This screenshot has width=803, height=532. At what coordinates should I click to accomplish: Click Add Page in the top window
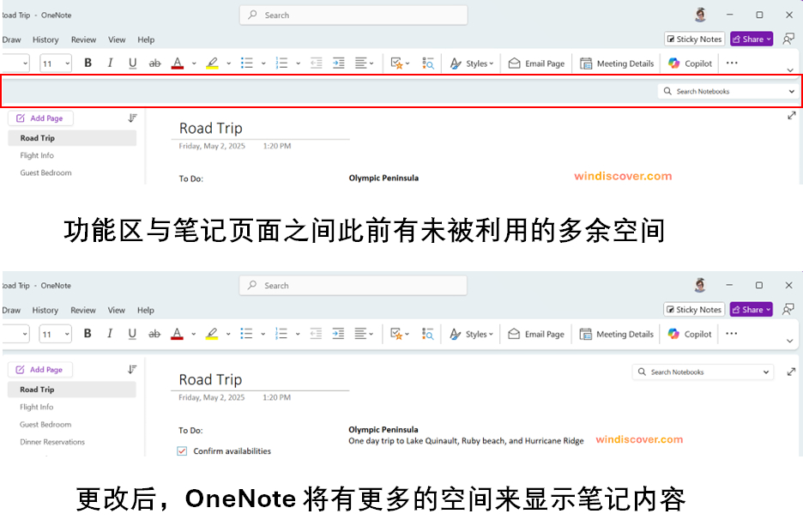click(x=40, y=118)
